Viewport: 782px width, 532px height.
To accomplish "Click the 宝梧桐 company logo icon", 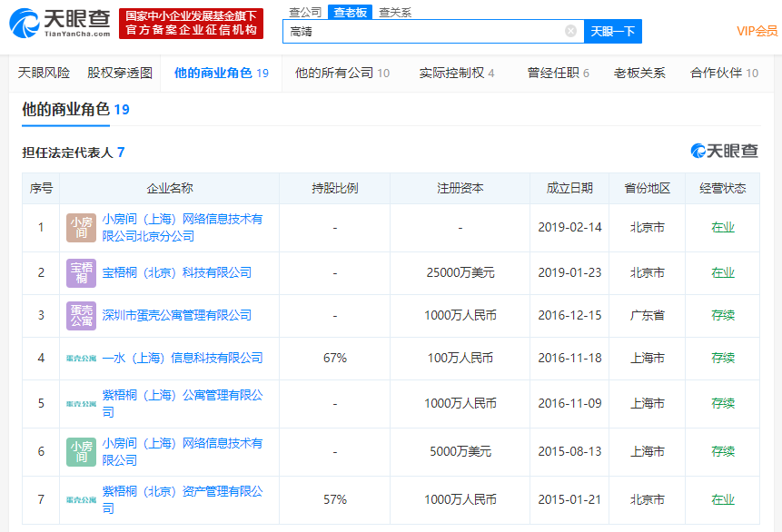I will pyautogui.click(x=81, y=272).
